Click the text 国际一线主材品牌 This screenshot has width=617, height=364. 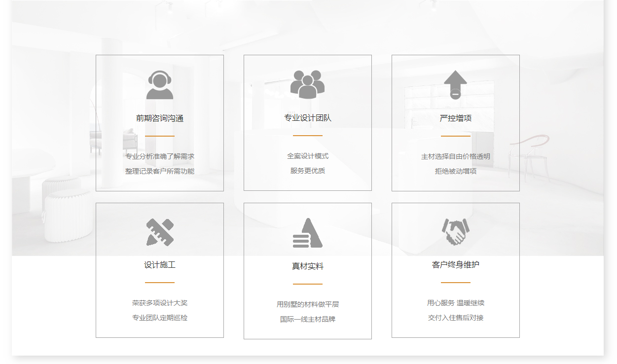(308, 319)
